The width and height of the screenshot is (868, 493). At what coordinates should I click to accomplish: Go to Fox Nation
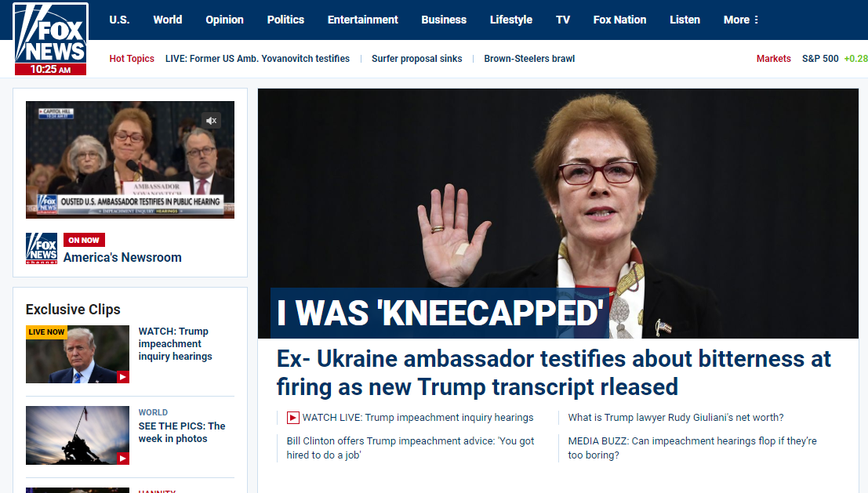point(619,20)
